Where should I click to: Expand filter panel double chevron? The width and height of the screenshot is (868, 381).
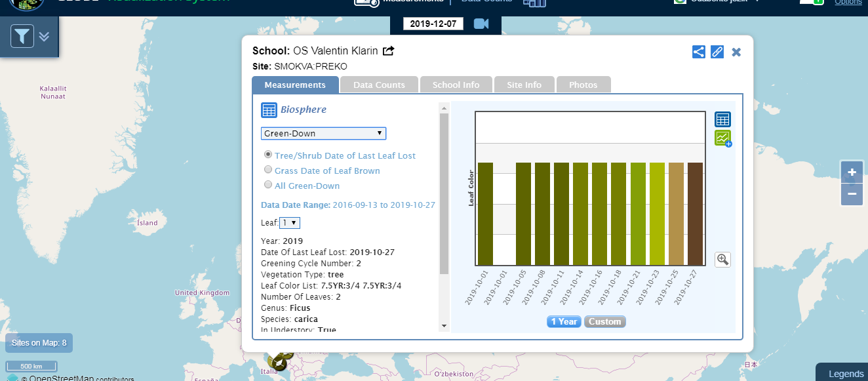click(x=44, y=36)
